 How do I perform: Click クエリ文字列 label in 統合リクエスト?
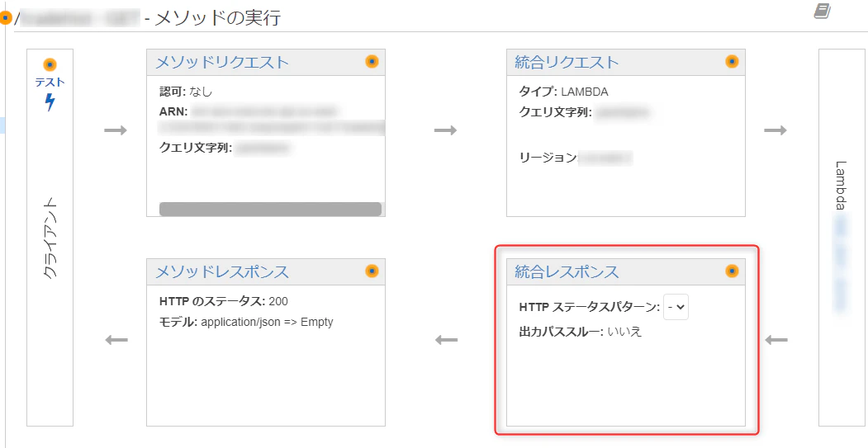tap(555, 112)
